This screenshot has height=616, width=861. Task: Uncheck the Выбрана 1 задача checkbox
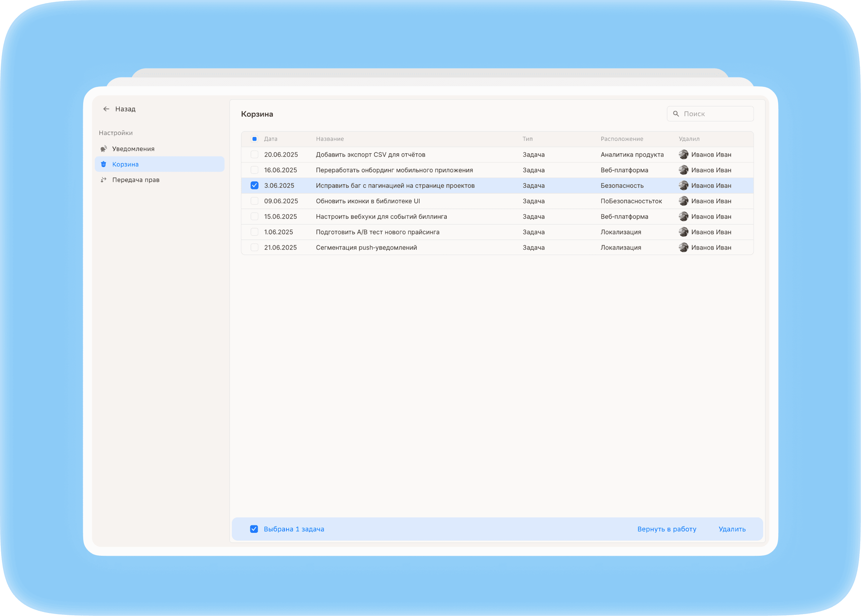click(254, 529)
